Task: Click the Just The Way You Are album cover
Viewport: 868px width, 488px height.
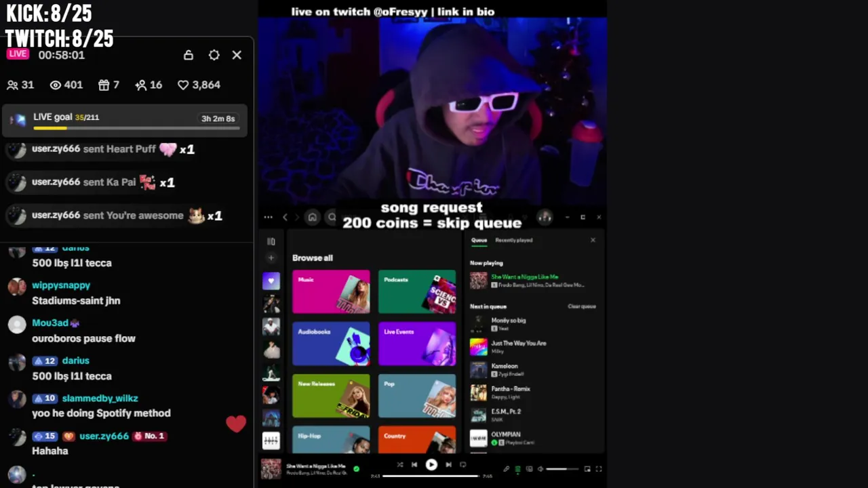Action: [479, 347]
